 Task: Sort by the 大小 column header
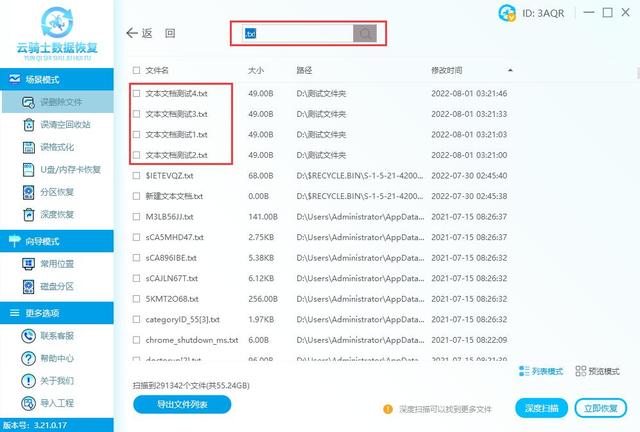[x=256, y=70]
